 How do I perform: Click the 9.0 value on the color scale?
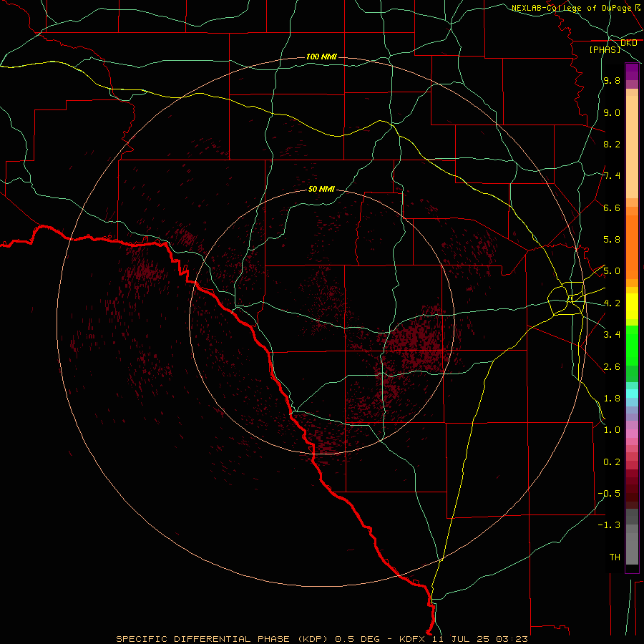[x=612, y=112]
